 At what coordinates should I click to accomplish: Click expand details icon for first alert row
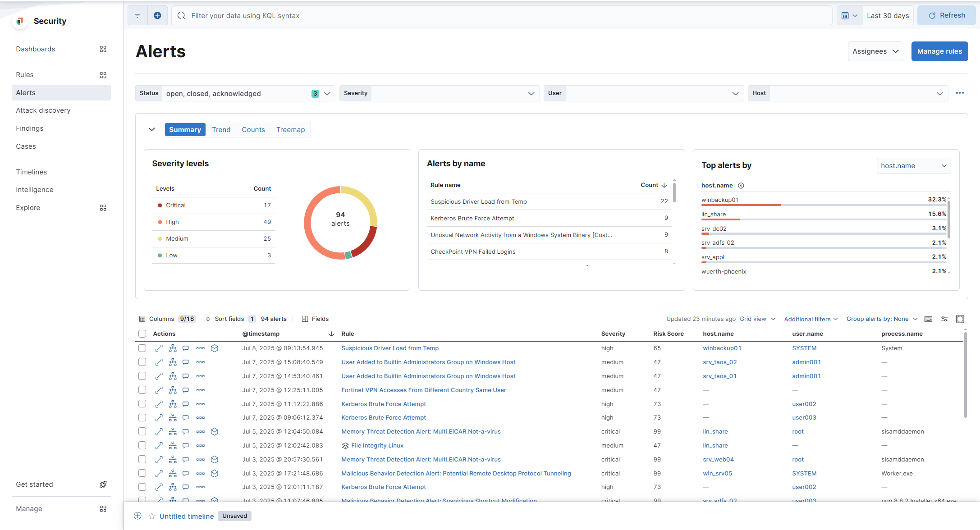(x=159, y=348)
